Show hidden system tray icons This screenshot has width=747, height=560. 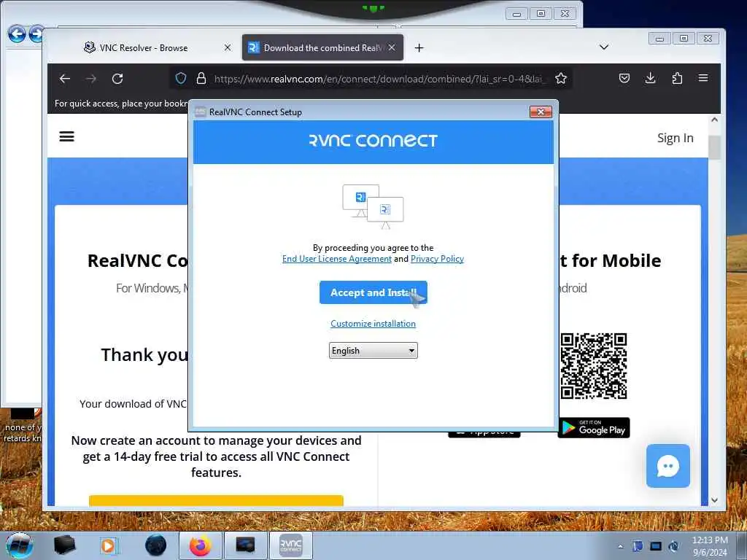coord(620,546)
